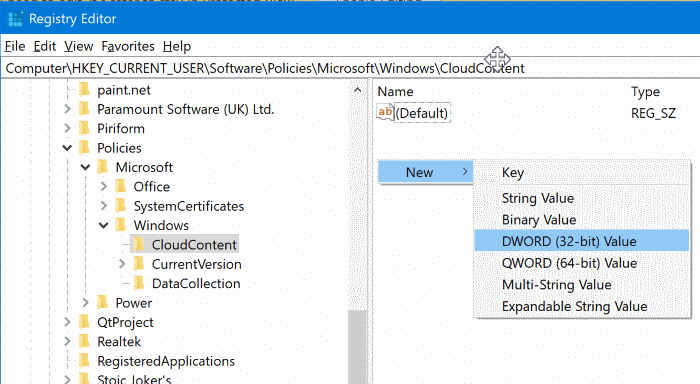Select the Realtek folder icon

coord(84,341)
